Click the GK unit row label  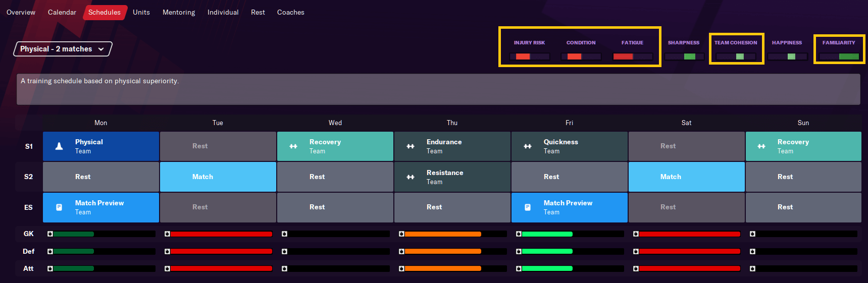click(x=29, y=234)
